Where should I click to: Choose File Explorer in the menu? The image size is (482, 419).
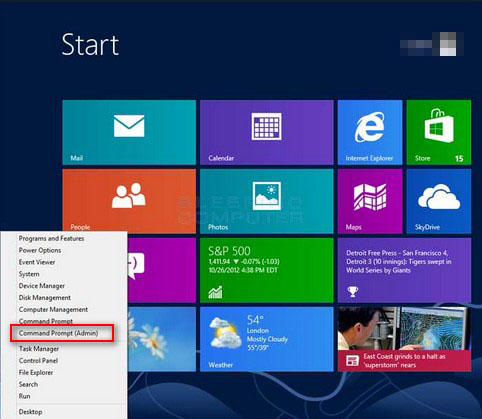point(36,372)
